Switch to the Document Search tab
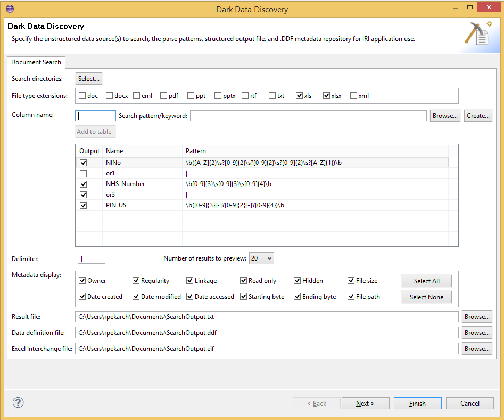This screenshot has height=420, width=504. click(36, 62)
